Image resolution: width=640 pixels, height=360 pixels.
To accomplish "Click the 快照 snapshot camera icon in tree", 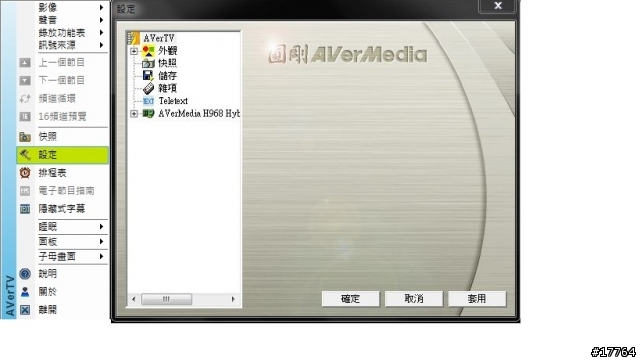I will pyautogui.click(x=148, y=63).
